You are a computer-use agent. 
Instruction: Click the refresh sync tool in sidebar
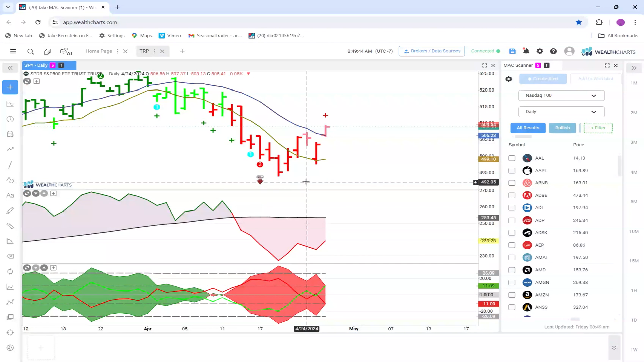(x=10, y=271)
